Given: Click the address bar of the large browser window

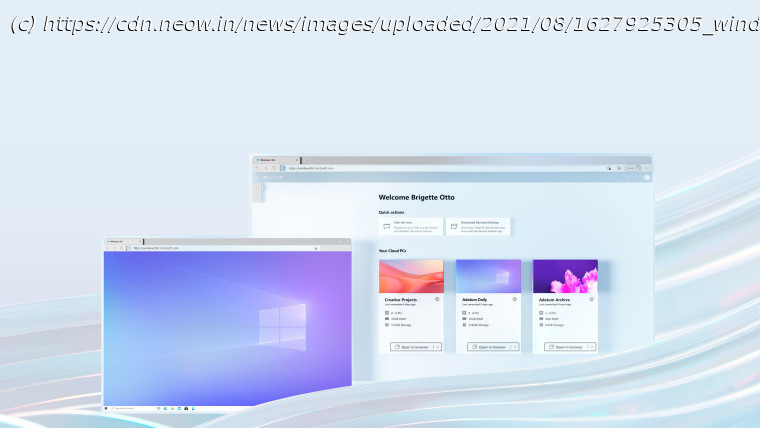Looking at the screenshot, I should coord(443,168).
